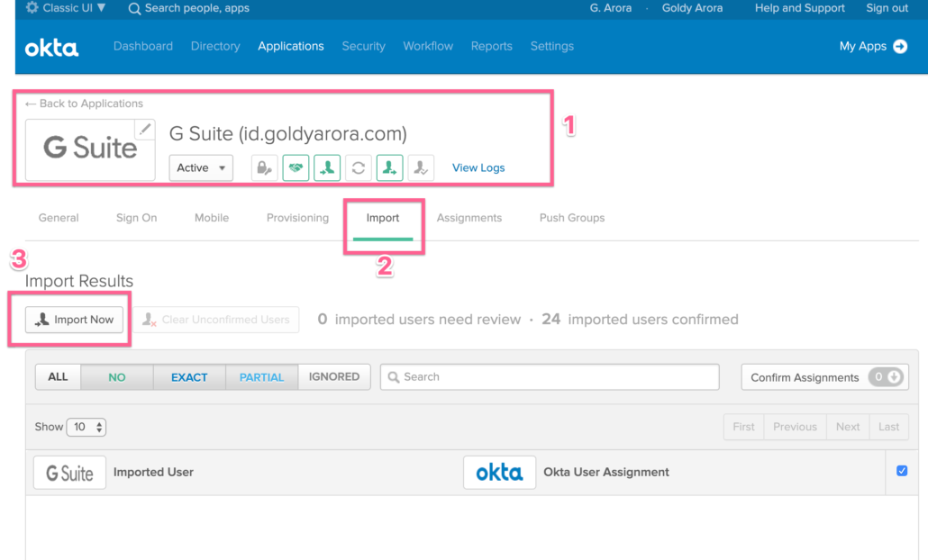Click the Okta User Assignment column header
Screen dimensions: 928x560
click(x=606, y=472)
